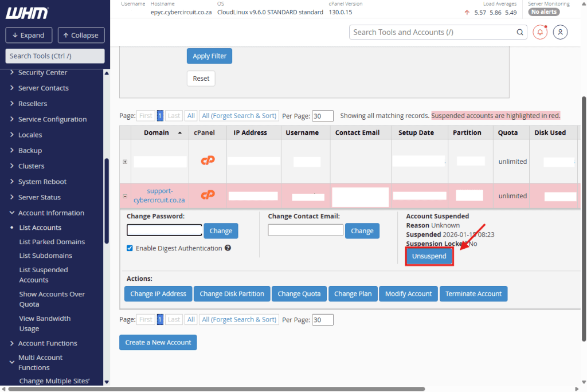Viewport: 587px width, 392px height.
Task: Click the WHM logo
Action: (x=27, y=13)
